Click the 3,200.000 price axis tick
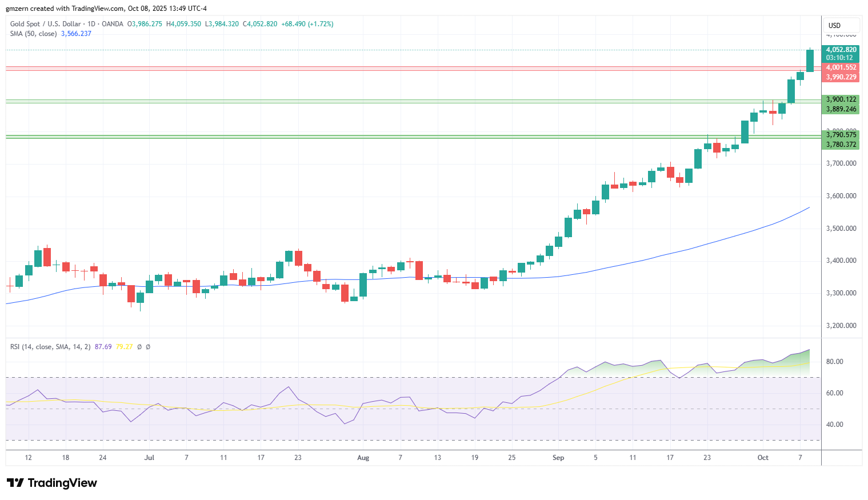The width and height of the screenshot is (868, 500). tap(841, 326)
